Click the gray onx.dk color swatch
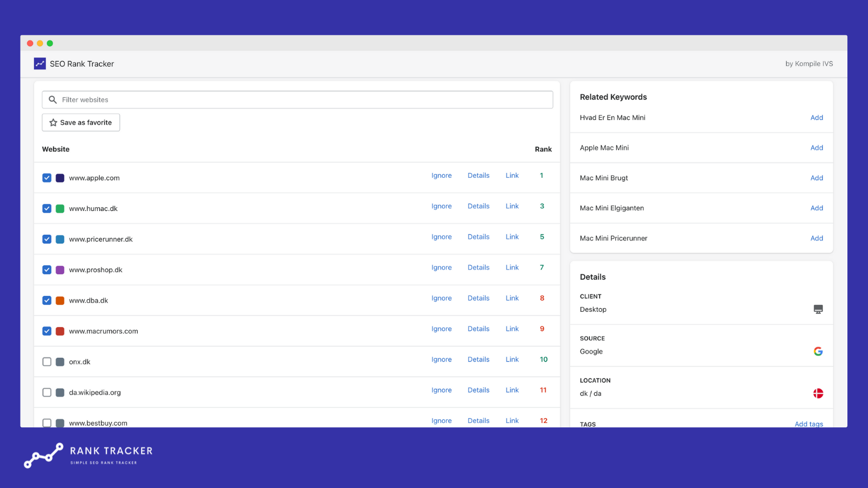Image resolution: width=868 pixels, height=488 pixels. (60, 362)
